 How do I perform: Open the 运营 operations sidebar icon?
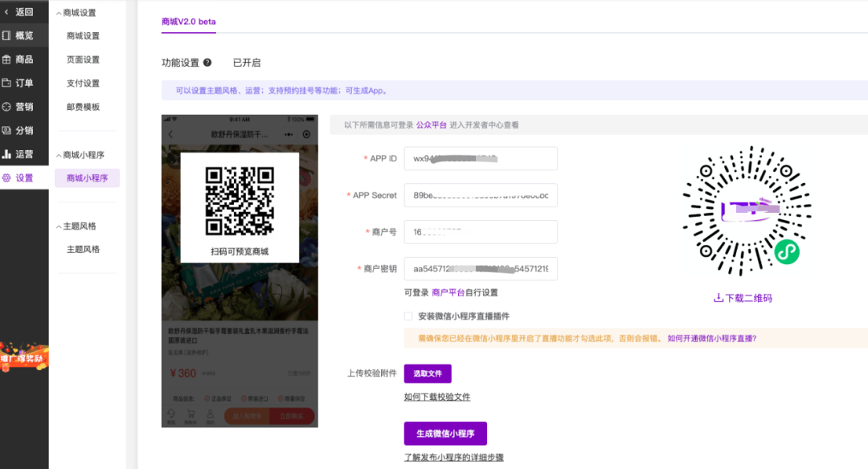point(7,154)
